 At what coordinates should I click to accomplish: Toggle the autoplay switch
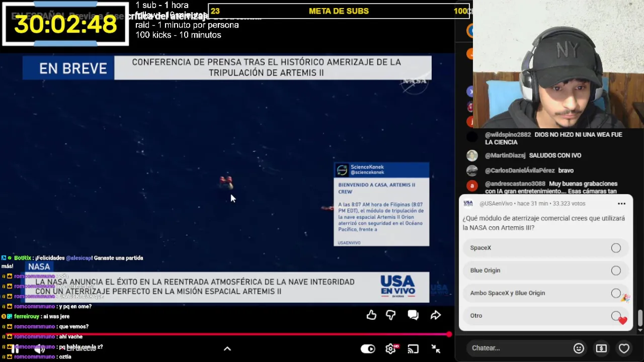[368, 349]
